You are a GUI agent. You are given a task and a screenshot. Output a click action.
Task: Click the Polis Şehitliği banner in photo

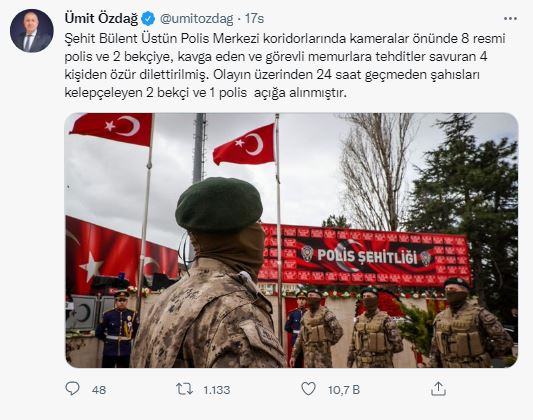[x=365, y=256]
